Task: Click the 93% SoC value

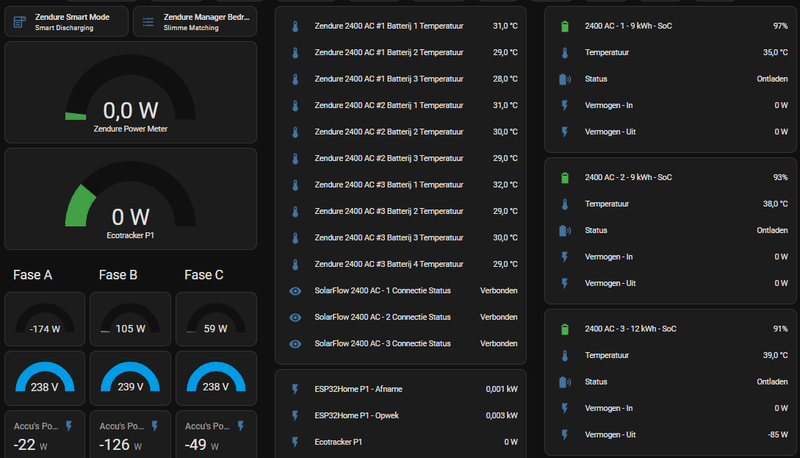Action: click(x=780, y=177)
